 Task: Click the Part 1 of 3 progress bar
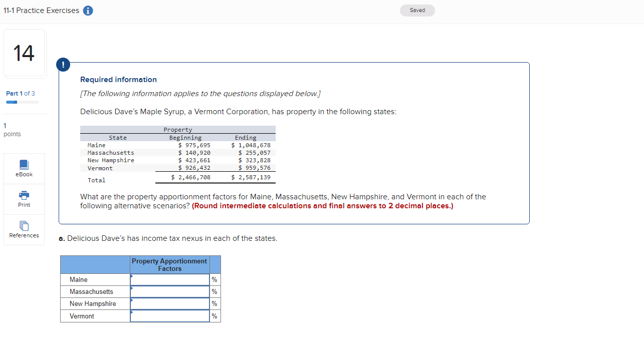coord(23,102)
